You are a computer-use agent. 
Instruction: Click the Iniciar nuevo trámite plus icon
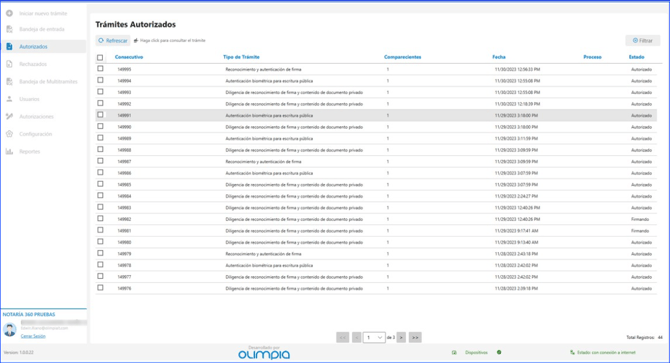(x=9, y=13)
